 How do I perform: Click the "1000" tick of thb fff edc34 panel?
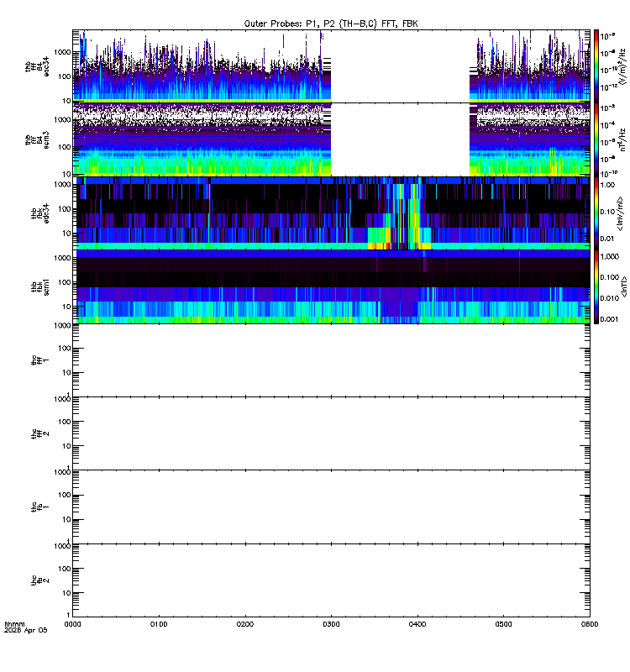[x=62, y=52]
